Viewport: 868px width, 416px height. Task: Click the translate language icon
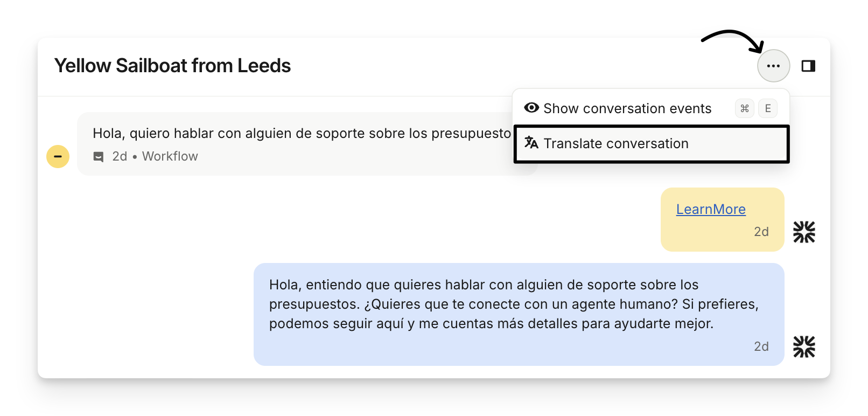[x=531, y=143]
